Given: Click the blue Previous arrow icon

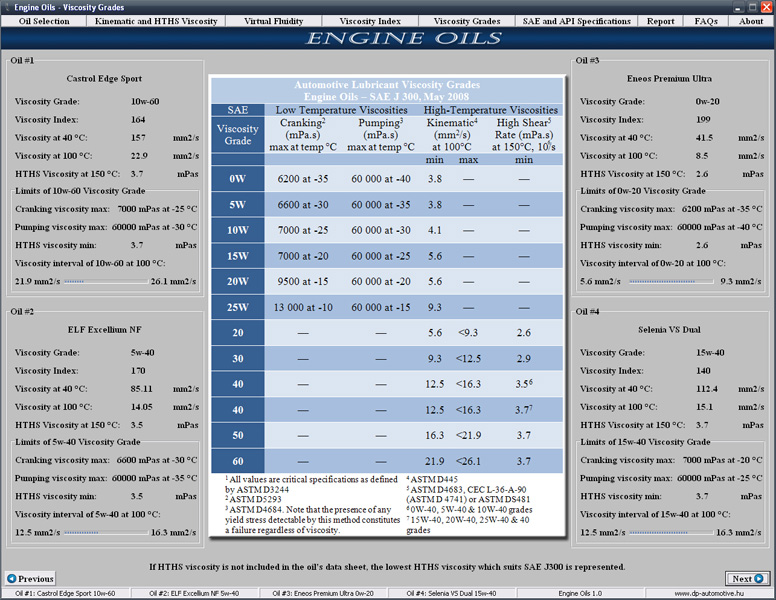Looking at the screenshot, I should (12, 578).
